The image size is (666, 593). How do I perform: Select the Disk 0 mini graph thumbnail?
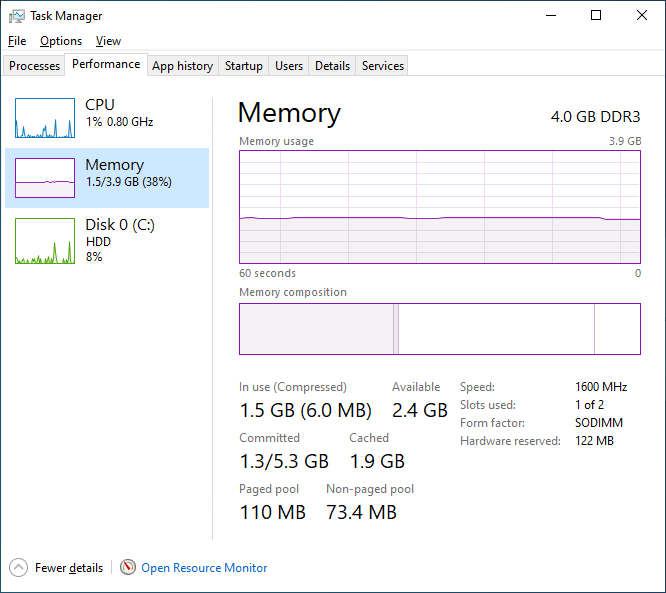pyautogui.click(x=45, y=241)
